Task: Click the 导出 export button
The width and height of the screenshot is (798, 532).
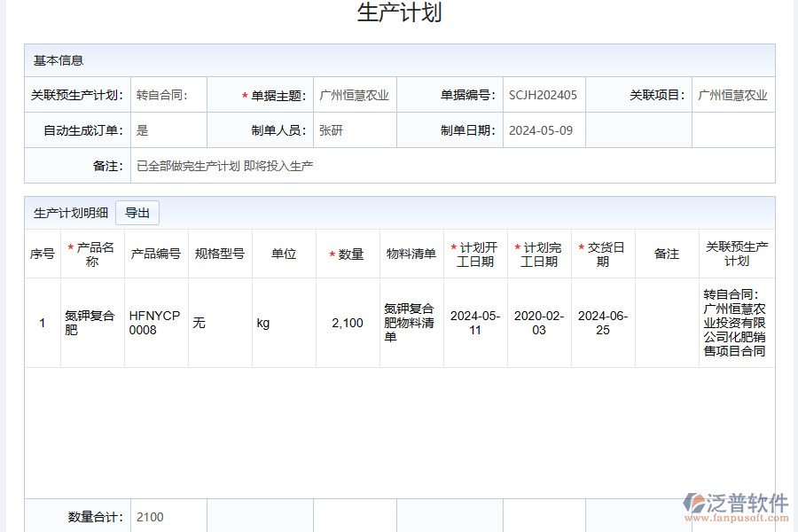Action: point(137,212)
